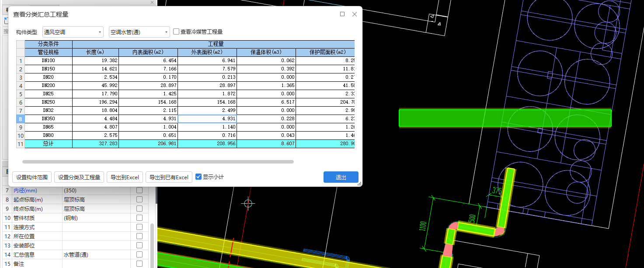Toggle checkbox for 起点标高(m) property row

[x=139, y=199]
